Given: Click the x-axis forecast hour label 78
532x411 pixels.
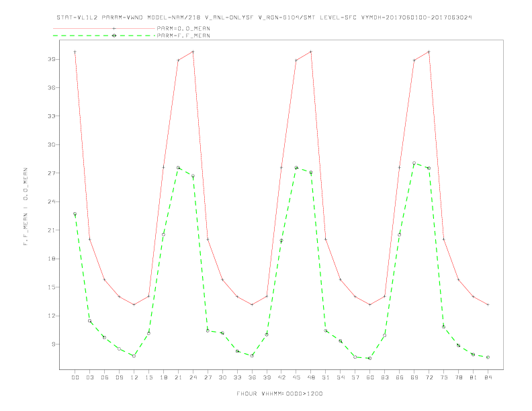Looking at the screenshot, I should 458,377.
